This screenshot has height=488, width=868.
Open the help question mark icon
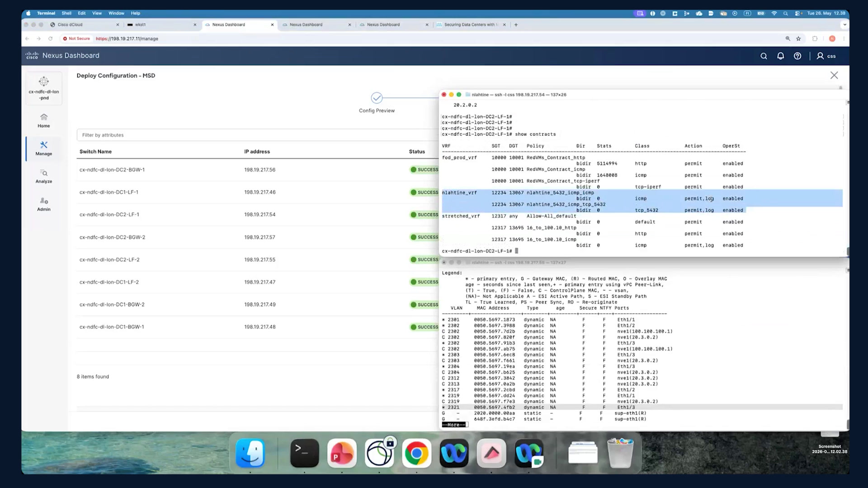797,56
